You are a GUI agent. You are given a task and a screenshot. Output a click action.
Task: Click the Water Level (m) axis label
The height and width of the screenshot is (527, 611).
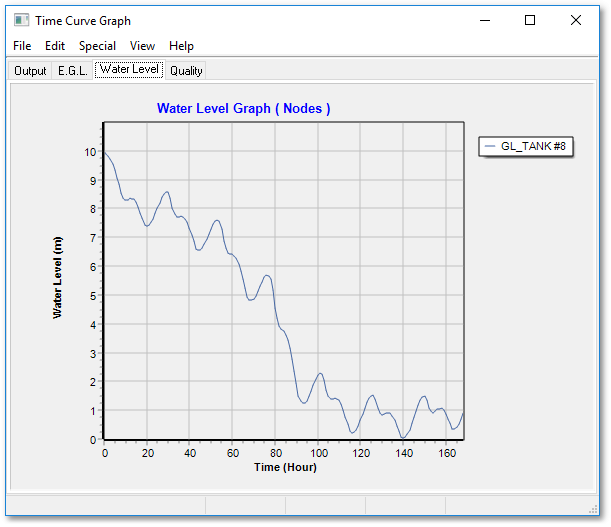[57, 278]
